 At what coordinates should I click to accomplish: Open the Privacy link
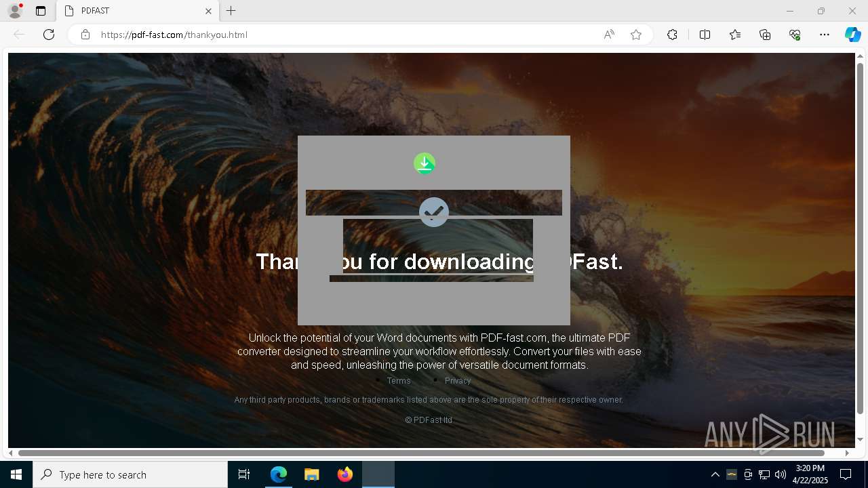point(458,381)
